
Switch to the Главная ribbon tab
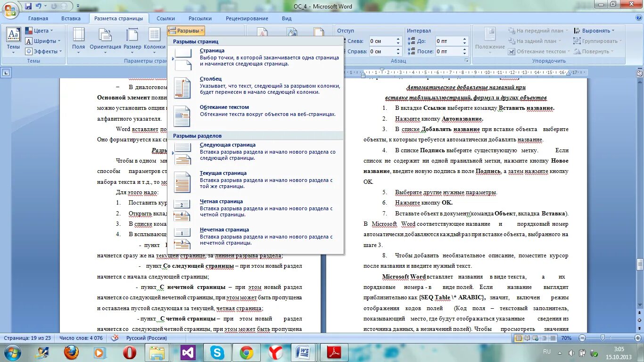click(38, 18)
